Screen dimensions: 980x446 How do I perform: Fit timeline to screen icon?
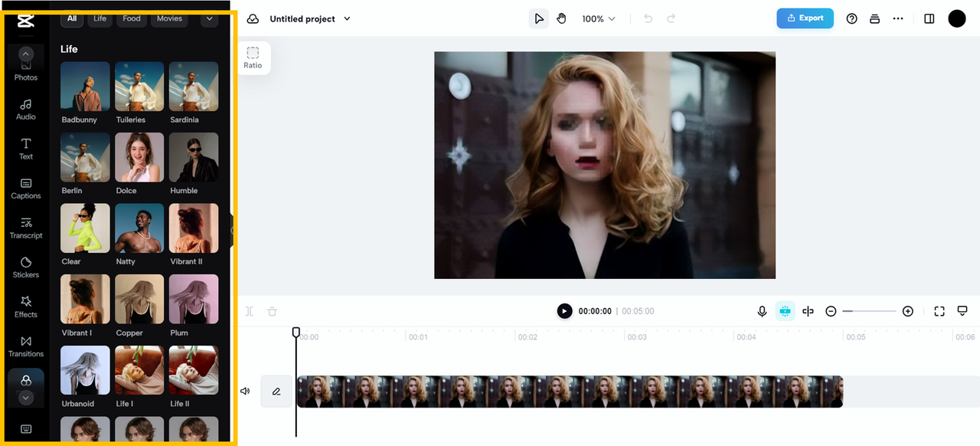pos(939,311)
